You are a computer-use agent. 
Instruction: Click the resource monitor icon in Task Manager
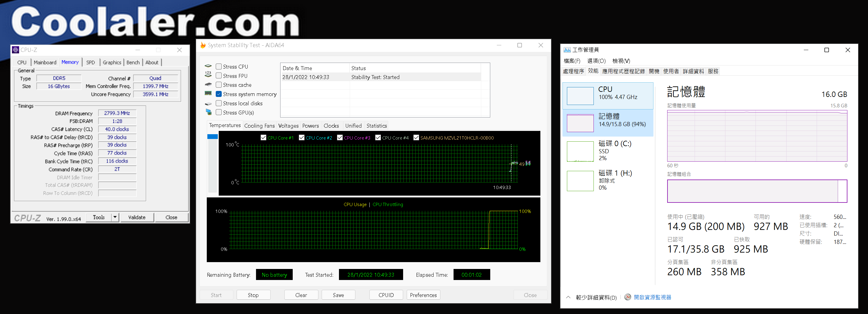pos(628,297)
